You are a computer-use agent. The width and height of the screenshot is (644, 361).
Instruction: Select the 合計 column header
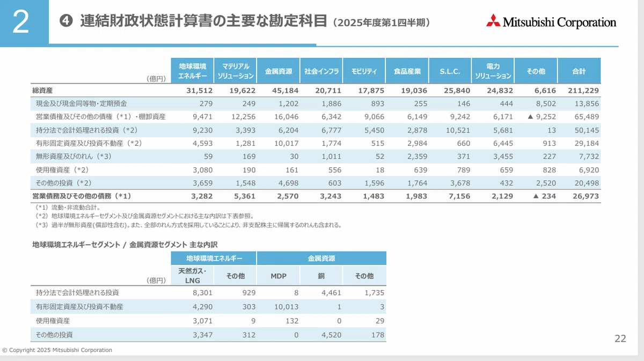click(x=579, y=71)
